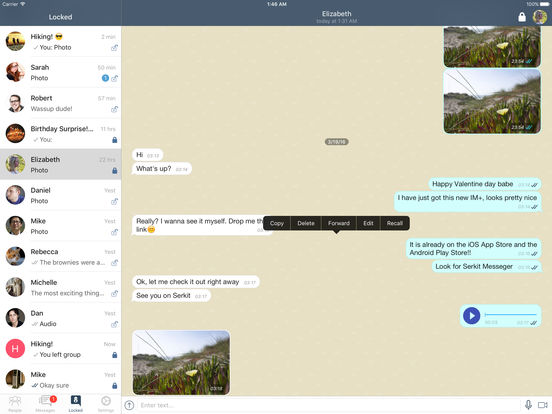This screenshot has height=414, width=552.
Task: Switch to the Locked tab
Action: [x=76, y=404]
